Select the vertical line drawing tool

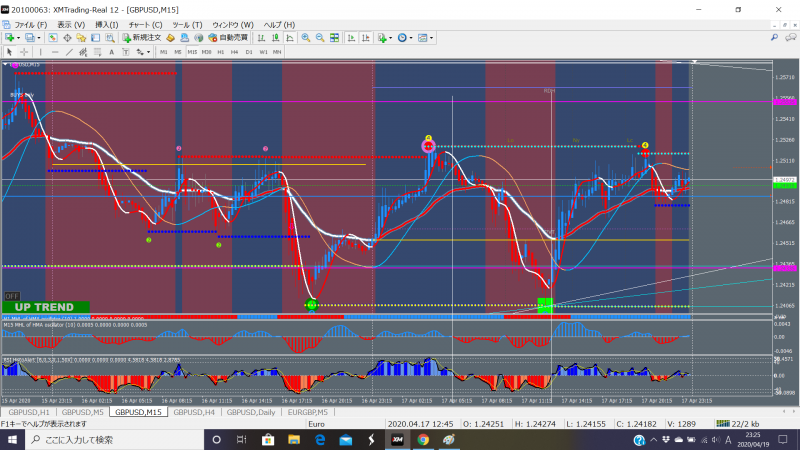[x=41, y=52]
